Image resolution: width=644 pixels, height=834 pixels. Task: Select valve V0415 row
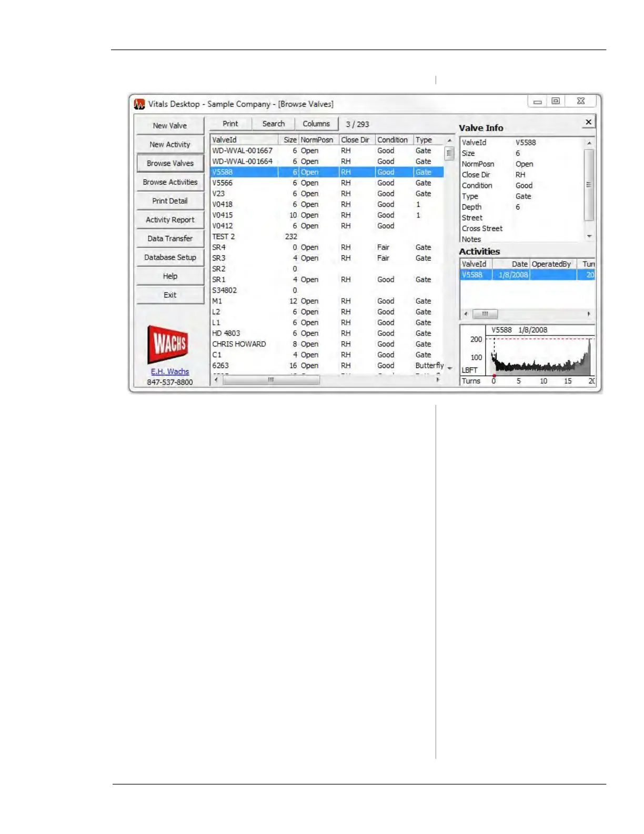click(x=327, y=215)
